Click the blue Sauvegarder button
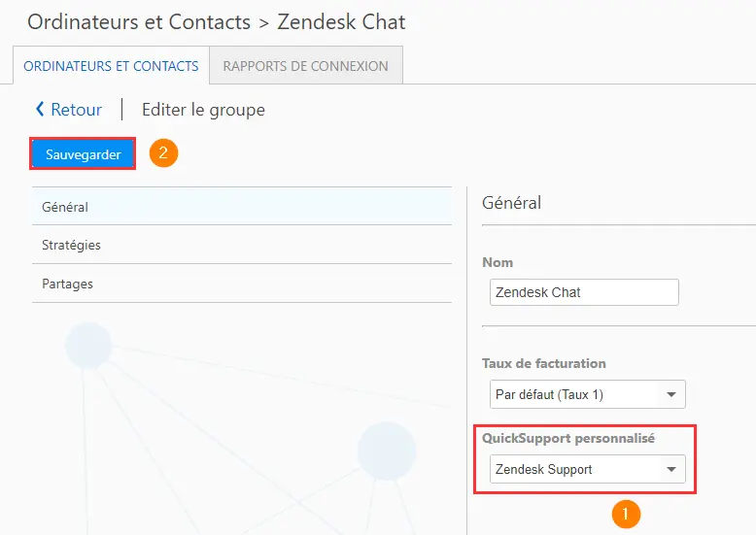The width and height of the screenshot is (756, 535). coord(83,154)
